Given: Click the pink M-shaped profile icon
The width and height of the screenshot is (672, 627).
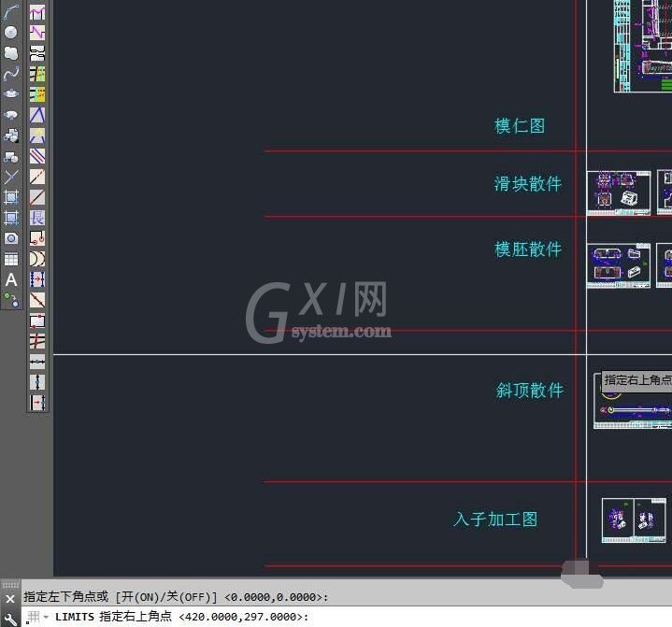Looking at the screenshot, I should (37, 12).
